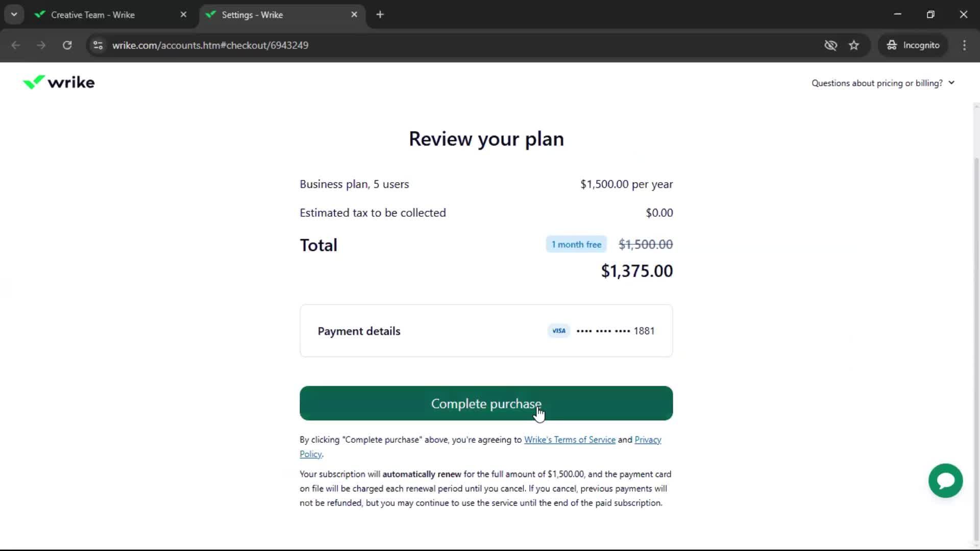Screen dimensions: 980x551
Task: Restore down the browser window
Action: [930, 14]
